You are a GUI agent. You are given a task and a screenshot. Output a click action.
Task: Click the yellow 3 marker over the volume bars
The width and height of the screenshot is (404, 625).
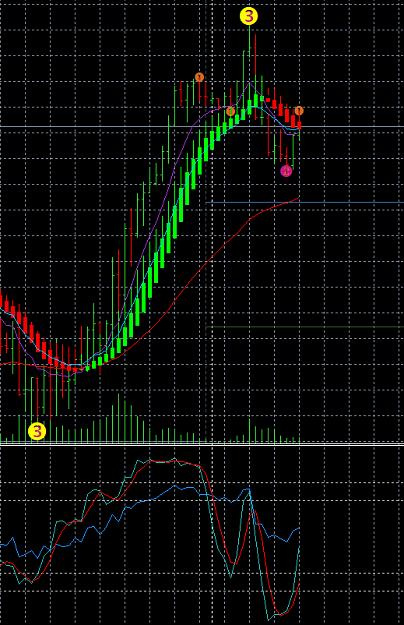coord(37,431)
